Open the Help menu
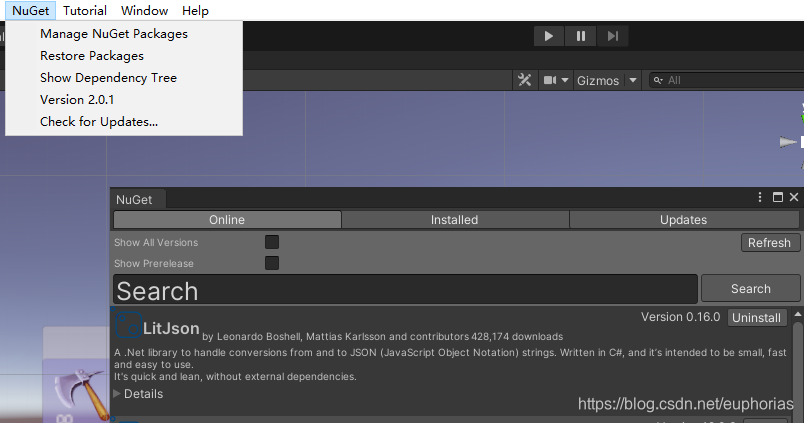The image size is (804, 423). coord(195,11)
